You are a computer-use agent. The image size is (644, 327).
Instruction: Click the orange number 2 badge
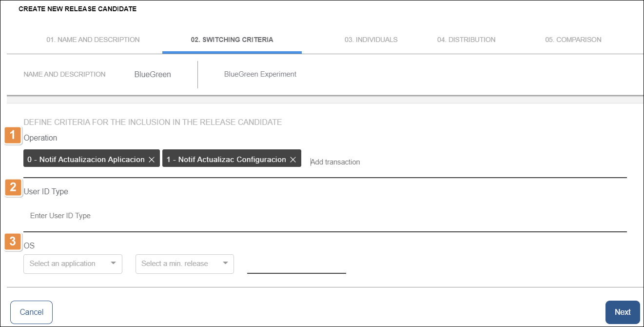13,187
